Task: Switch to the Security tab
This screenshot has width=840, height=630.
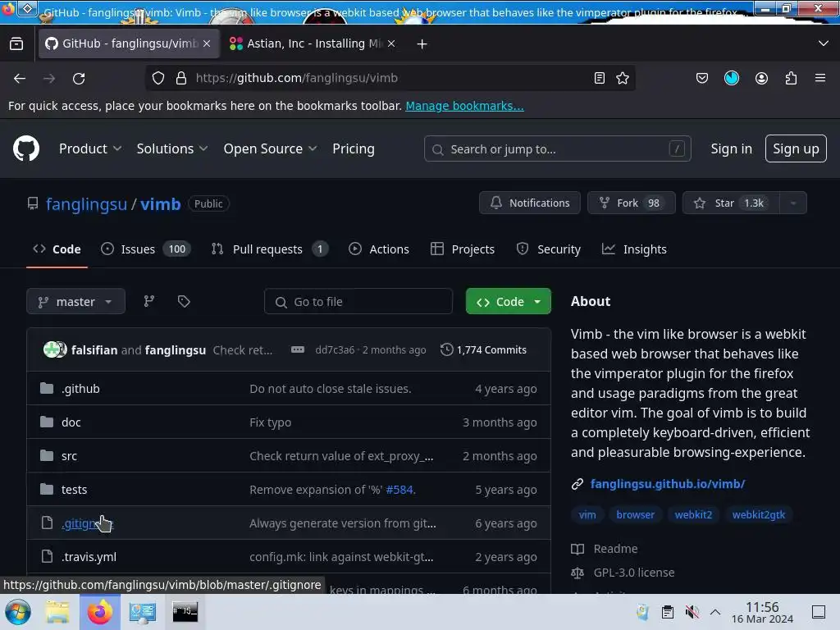Action: pyautogui.click(x=549, y=249)
